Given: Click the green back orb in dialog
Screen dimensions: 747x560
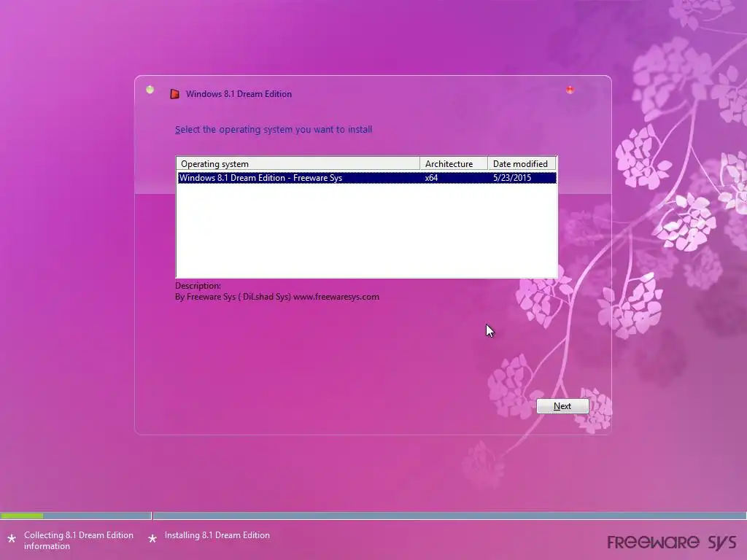Looking at the screenshot, I should coord(150,90).
